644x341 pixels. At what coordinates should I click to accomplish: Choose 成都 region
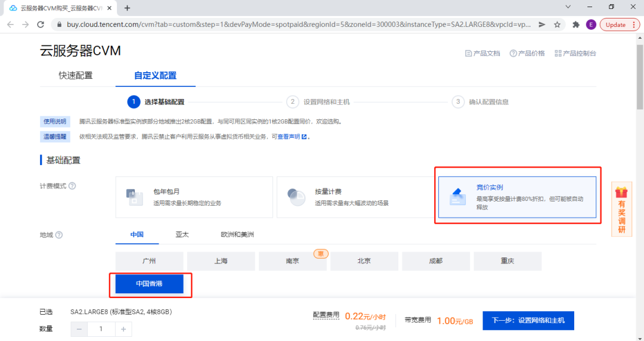[x=436, y=261]
